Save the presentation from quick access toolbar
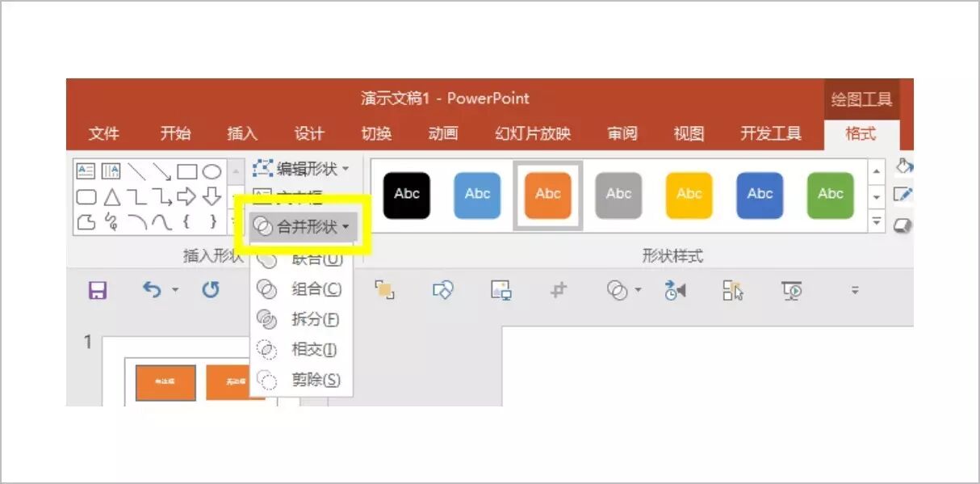Viewport: 980px width, 484px height. [98, 290]
